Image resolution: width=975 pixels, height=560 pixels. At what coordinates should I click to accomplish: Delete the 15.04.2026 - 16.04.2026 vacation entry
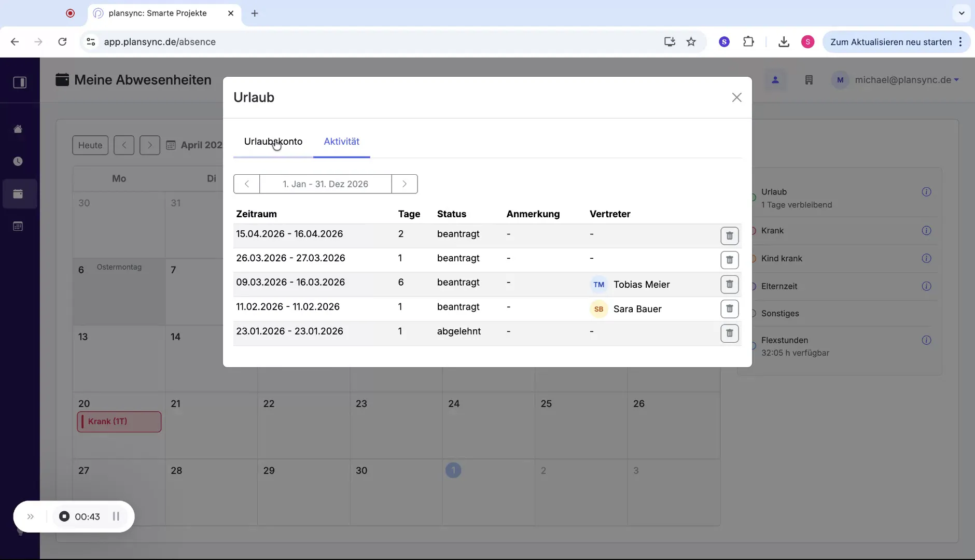[x=729, y=236]
